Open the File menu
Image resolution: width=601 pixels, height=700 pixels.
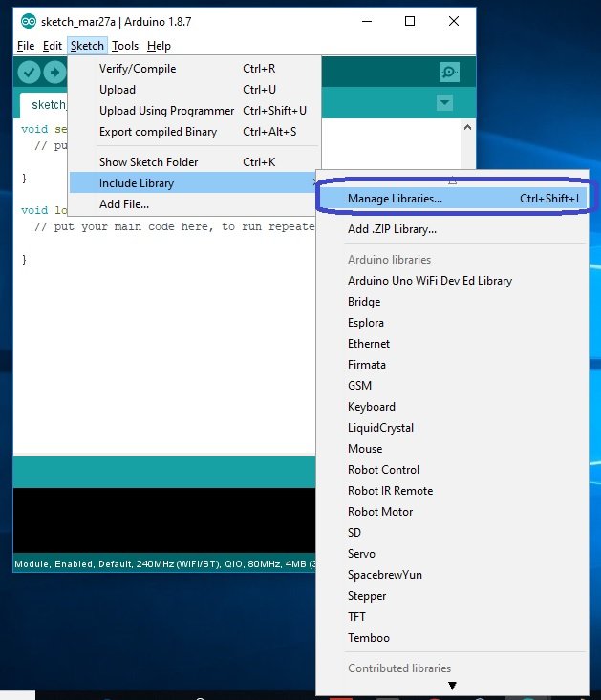[26, 46]
